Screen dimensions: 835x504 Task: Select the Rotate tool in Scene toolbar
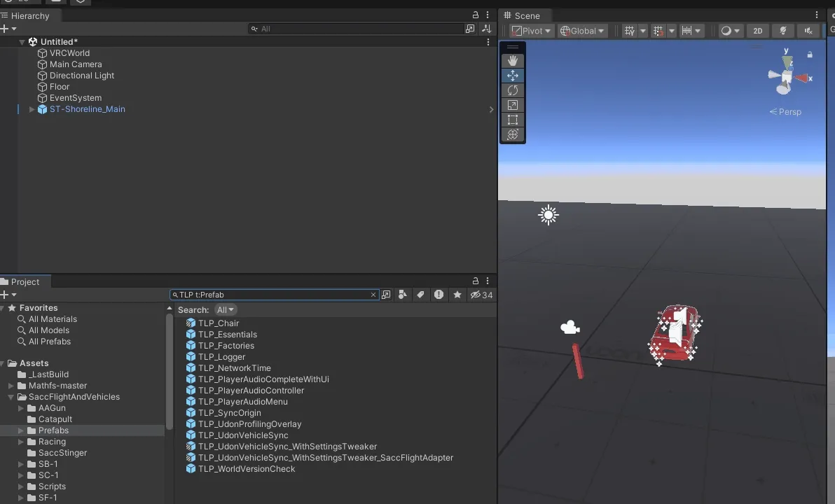click(x=513, y=90)
